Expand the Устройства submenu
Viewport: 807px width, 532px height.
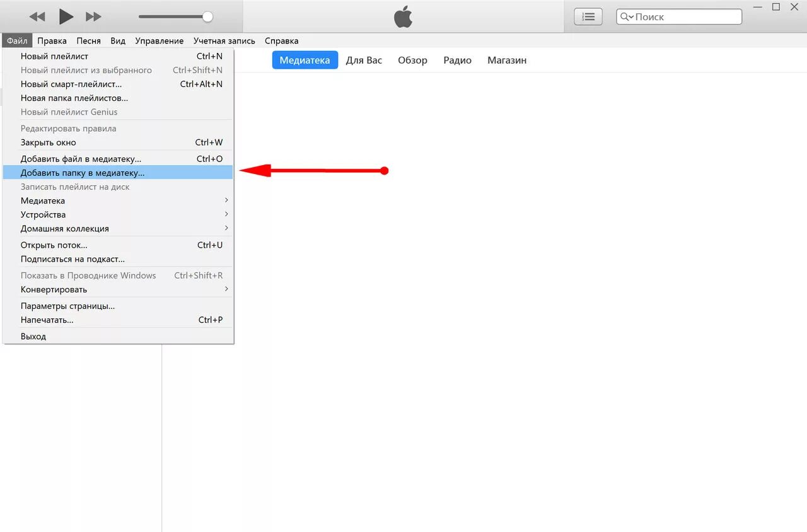click(43, 214)
